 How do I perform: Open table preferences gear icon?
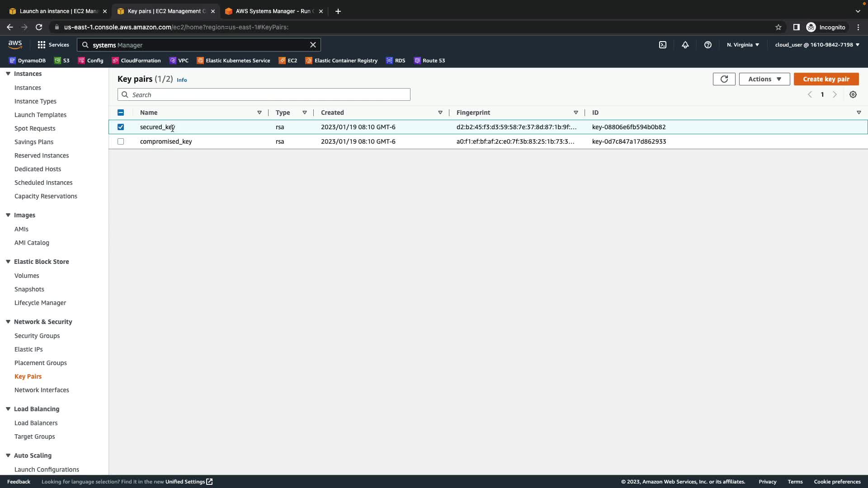(853, 94)
